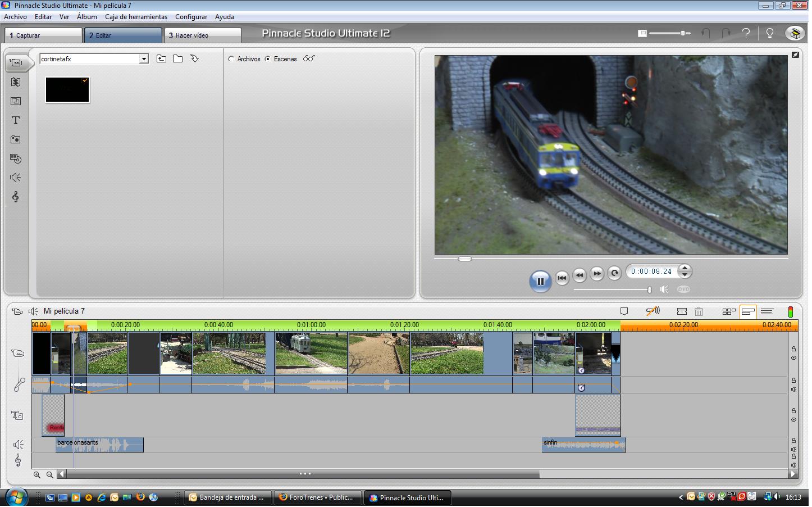Open the Álbum menu
The height and width of the screenshot is (507, 812).
(x=87, y=17)
